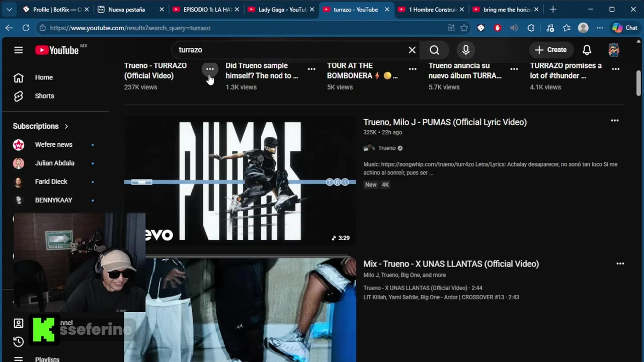The width and height of the screenshot is (644, 362).
Task: Play the PUMAS video thumbnail
Action: pos(240,181)
